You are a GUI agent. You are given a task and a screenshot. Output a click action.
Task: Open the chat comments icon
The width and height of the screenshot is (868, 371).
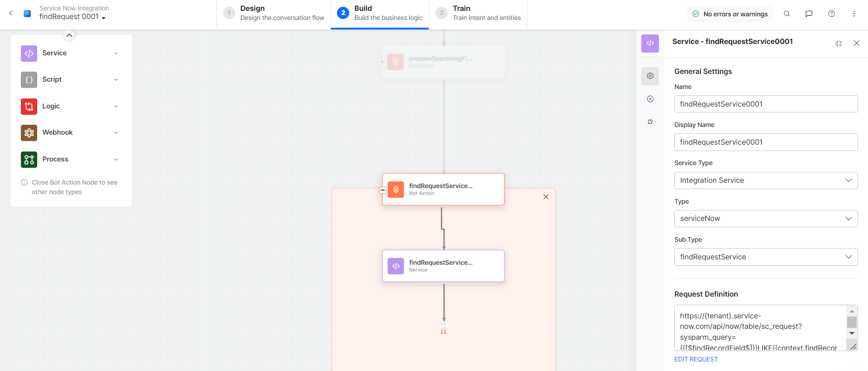click(x=809, y=14)
